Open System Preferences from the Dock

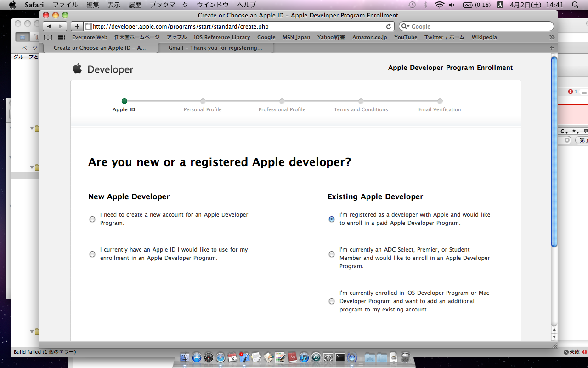pos(328,357)
